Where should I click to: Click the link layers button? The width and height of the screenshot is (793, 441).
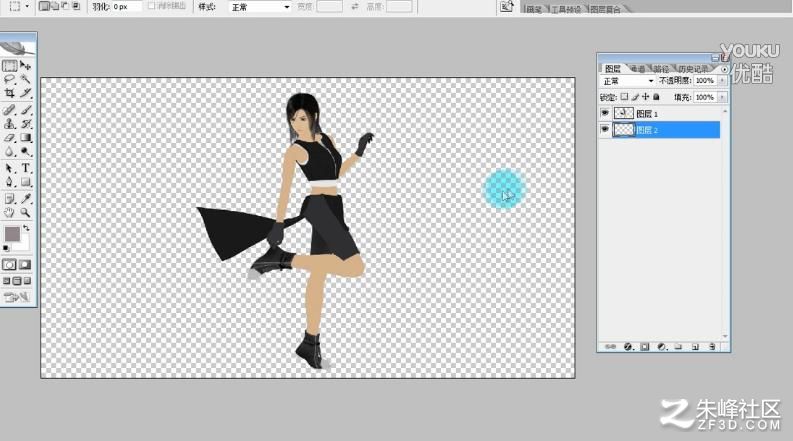[610, 347]
